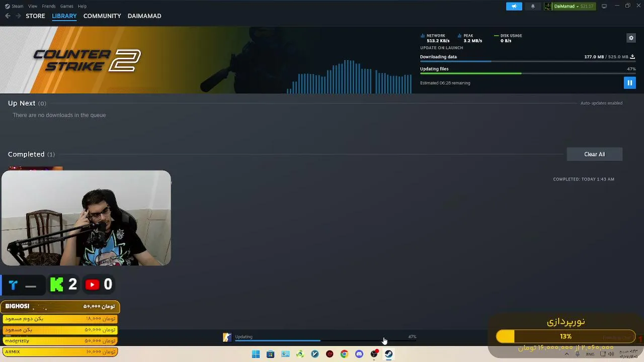Click the Up Next heading
Screen dimensions: 644x362
[x=22, y=103]
